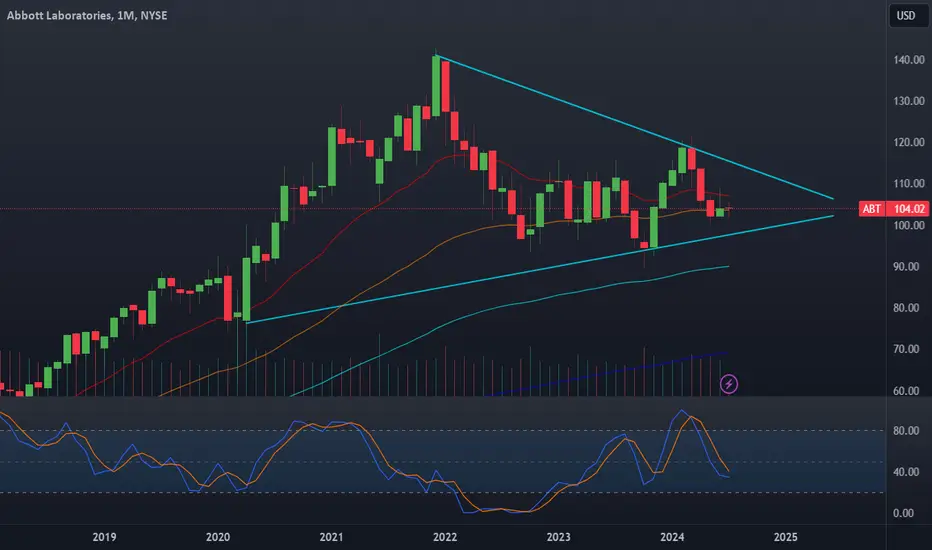
Task: Click the 140.00 price axis label
Action: click(x=909, y=60)
